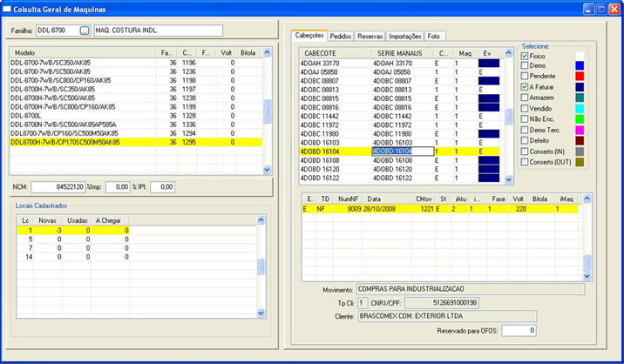Viewport: 624px width, 364px height.
Task: Close the Consulta Geral de Maquinas window
Action: 614,10
